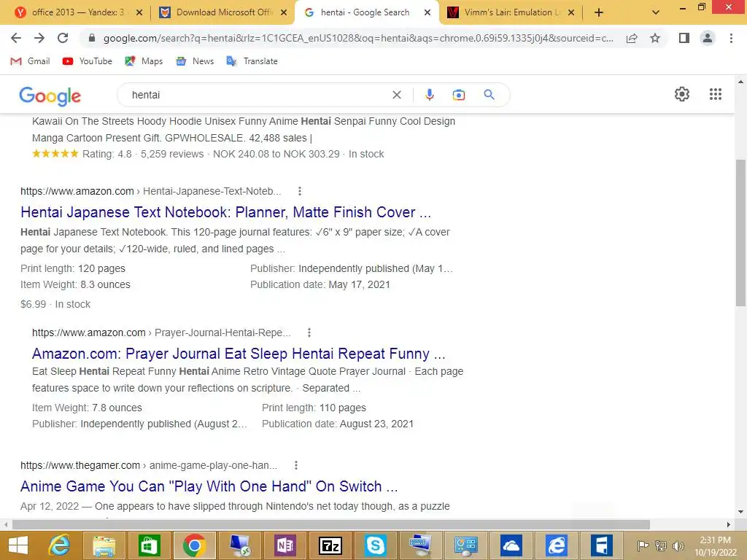
Task: Open the Windows Store taskbar icon
Action: (149, 545)
